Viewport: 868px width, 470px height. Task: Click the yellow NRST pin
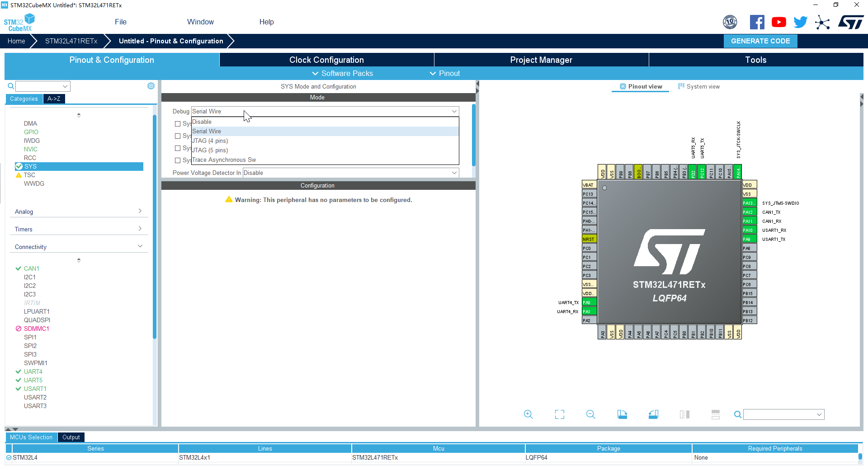click(x=589, y=239)
